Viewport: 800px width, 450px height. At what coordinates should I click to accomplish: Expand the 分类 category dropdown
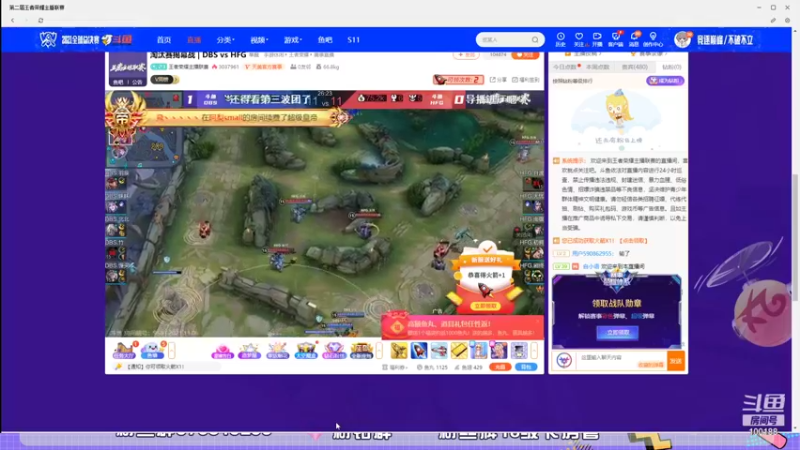coord(225,40)
